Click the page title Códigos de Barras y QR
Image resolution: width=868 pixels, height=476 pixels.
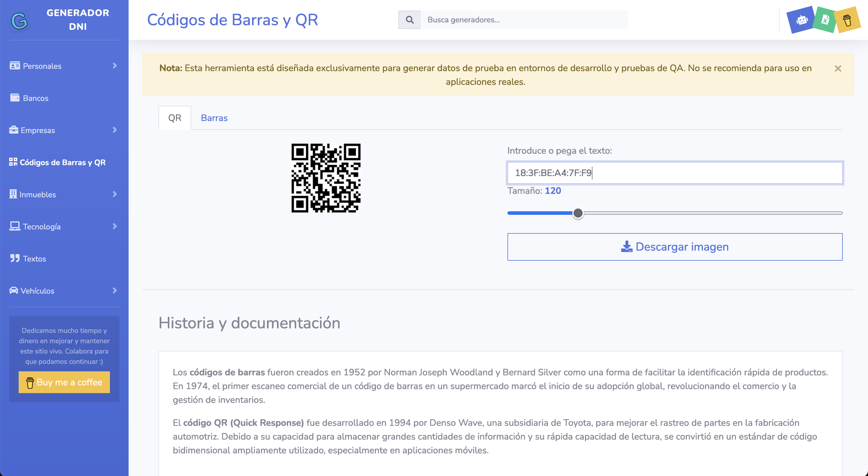click(x=232, y=19)
